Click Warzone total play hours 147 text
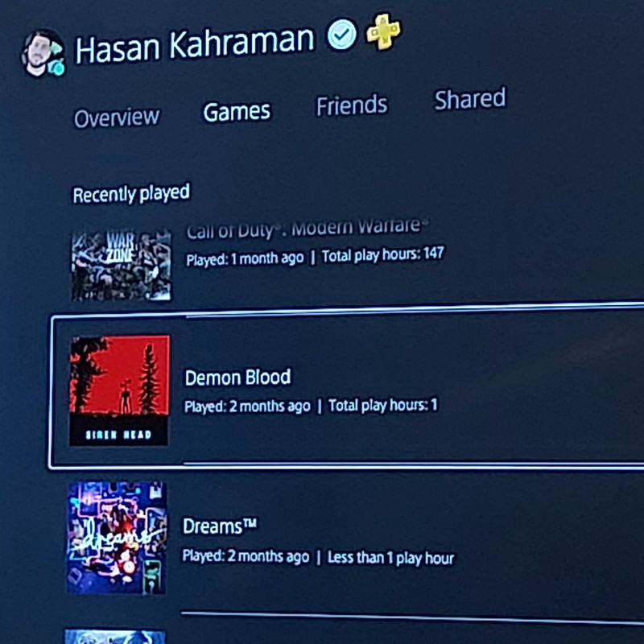644x644 pixels. click(383, 254)
